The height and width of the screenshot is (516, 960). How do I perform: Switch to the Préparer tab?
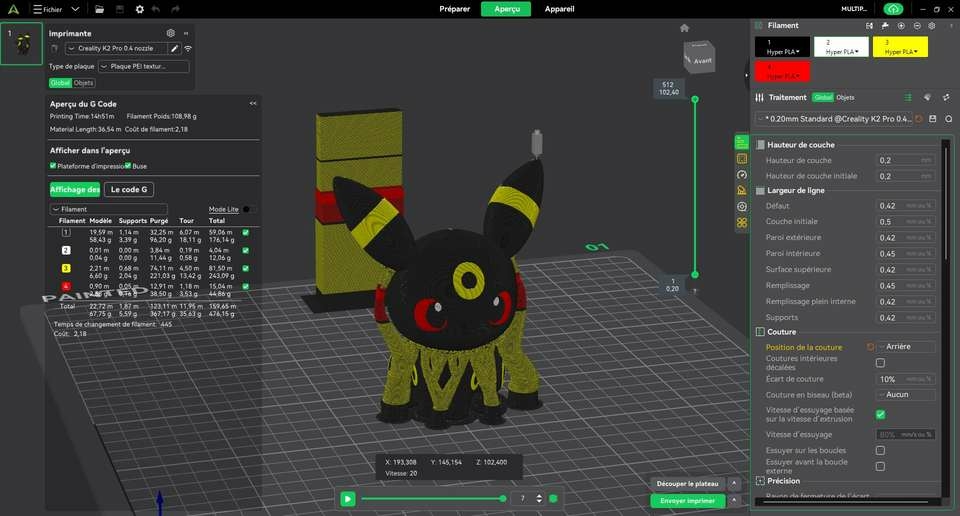click(x=455, y=9)
